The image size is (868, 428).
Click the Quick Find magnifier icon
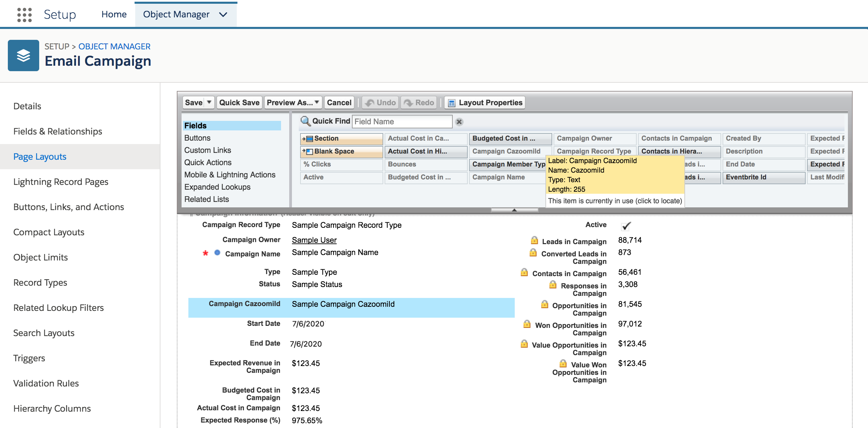(x=305, y=121)
